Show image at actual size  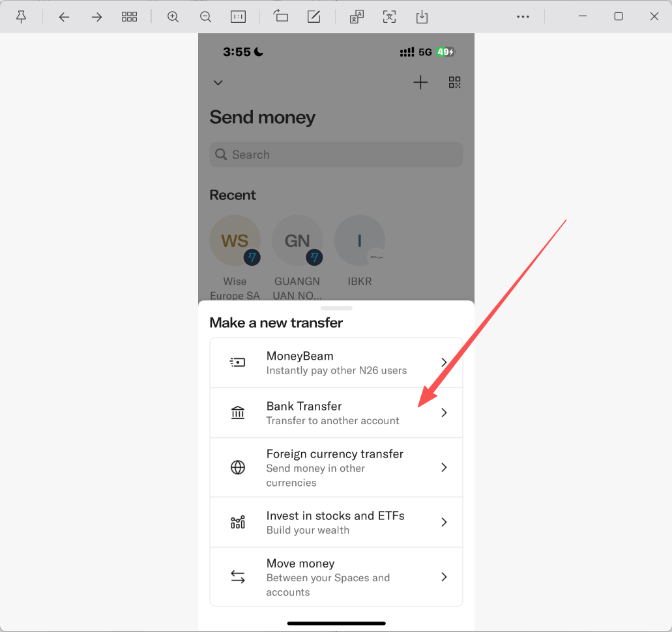tap(239, 17)
